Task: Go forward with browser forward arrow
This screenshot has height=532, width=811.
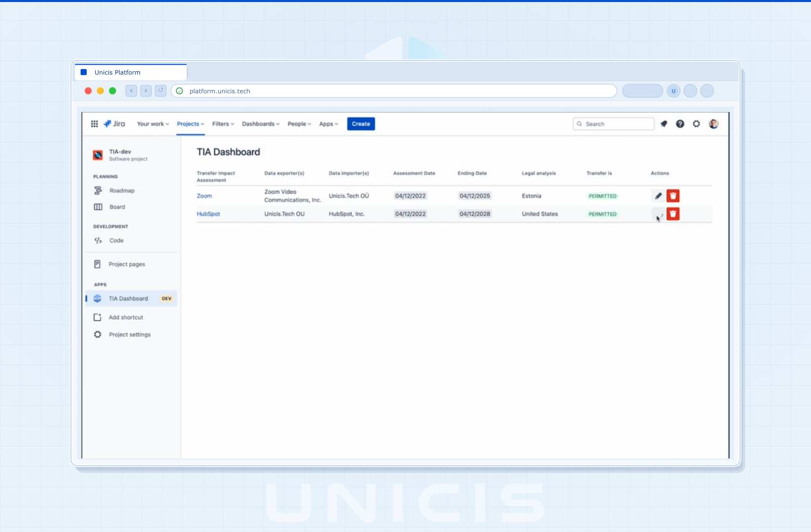Action: (146, 91)
